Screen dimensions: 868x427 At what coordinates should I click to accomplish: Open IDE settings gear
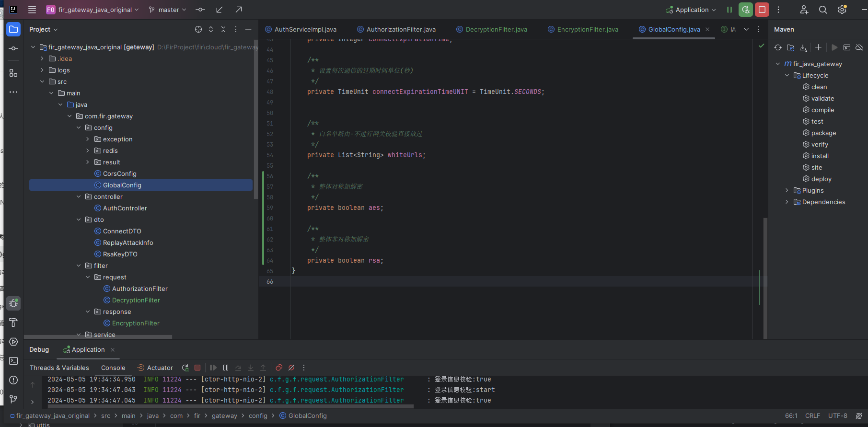click(x=842, y=10)
